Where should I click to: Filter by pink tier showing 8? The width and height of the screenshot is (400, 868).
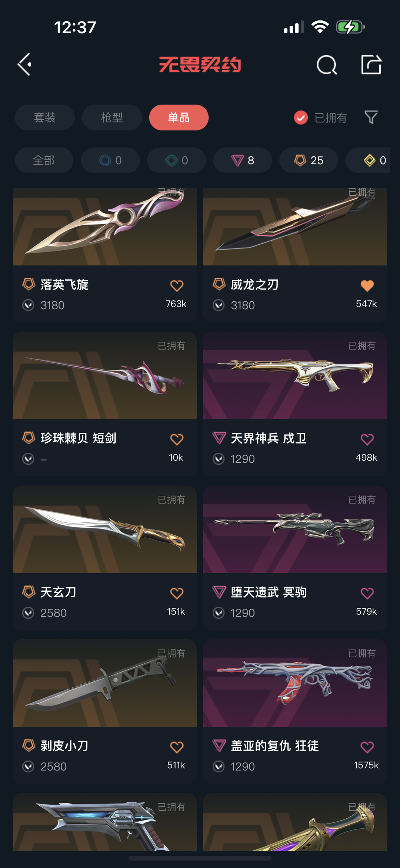pos(243,160)
